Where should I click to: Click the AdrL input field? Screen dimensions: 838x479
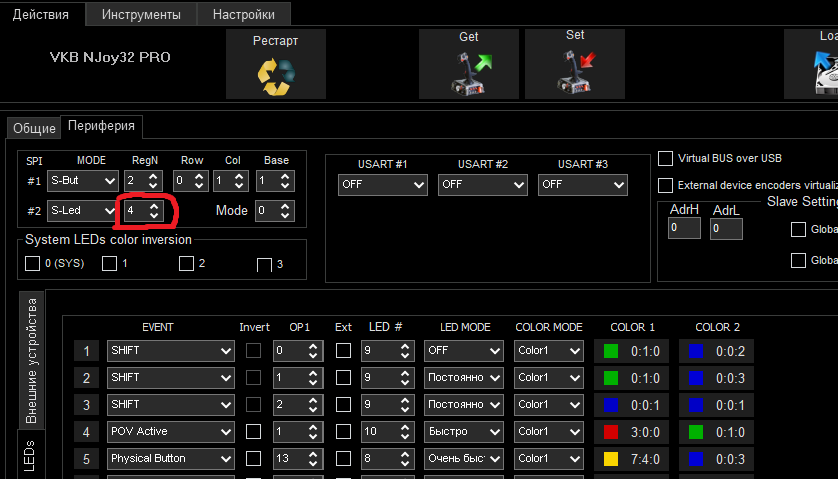click(726, 229)
